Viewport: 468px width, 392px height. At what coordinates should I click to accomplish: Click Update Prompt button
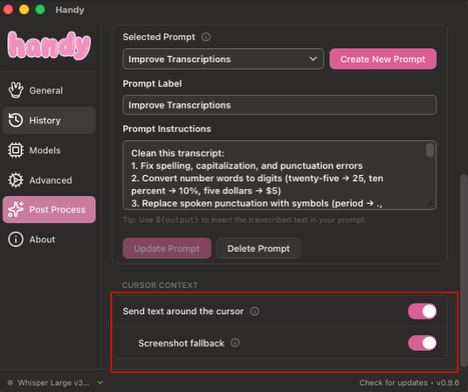(x=167, y=249)
